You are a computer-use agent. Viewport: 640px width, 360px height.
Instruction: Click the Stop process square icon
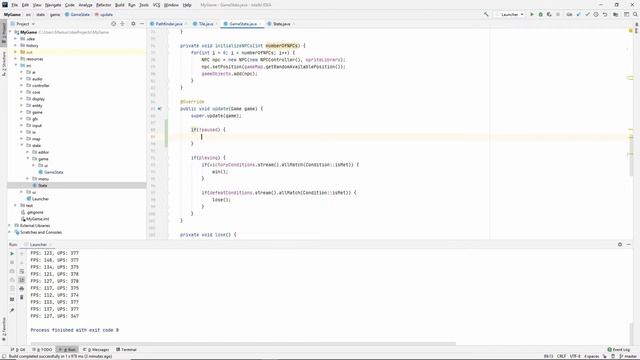point(558,14)
